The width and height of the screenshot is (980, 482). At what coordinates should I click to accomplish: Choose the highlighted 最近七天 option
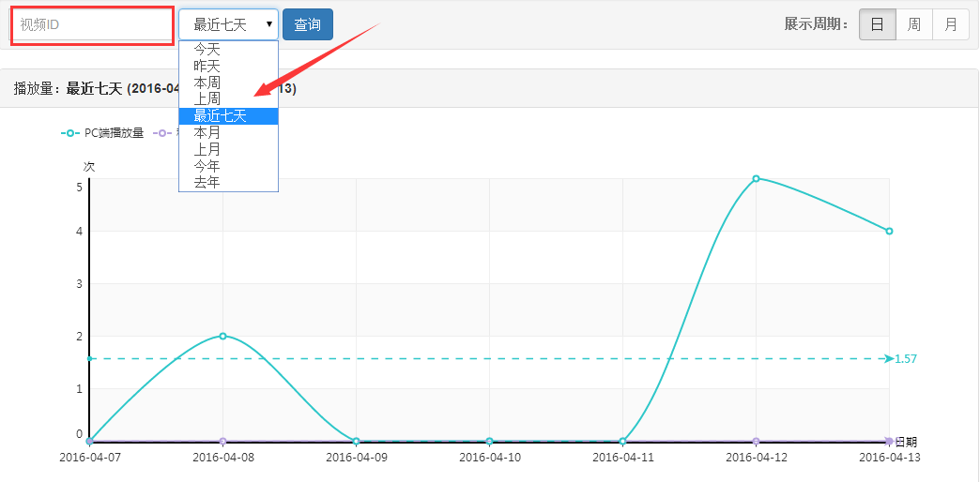pyautogui.click(x=220, y=115)
